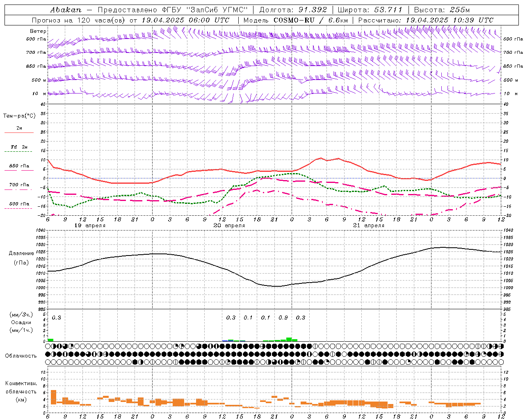This screenshot has width=525, height=420.
Task: Click the "Td 2м" dew point legend entry
Action: pyautogui.click(x=19, y=147)
